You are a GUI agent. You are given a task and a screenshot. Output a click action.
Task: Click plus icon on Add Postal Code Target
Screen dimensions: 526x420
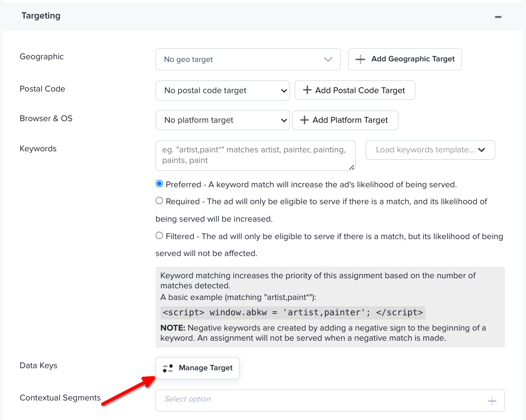[x=307, y=90]
